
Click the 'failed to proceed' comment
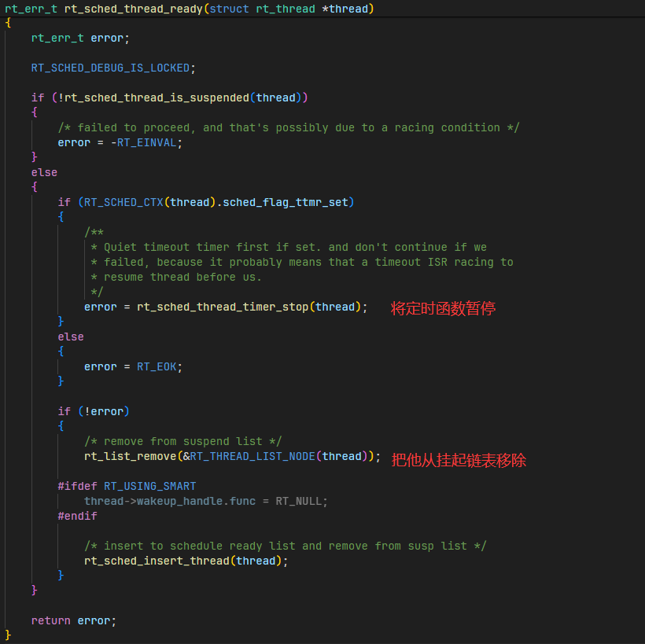point(289,128)
